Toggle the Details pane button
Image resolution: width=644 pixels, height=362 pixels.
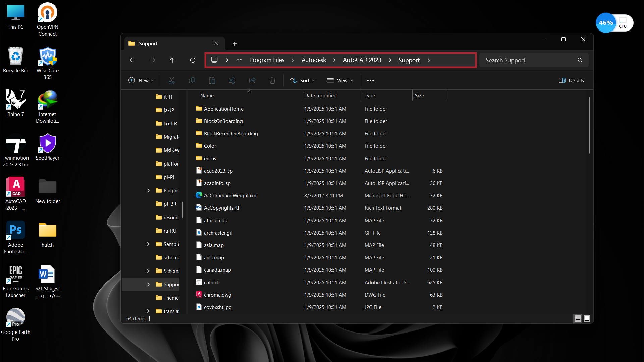pos(571,80)
